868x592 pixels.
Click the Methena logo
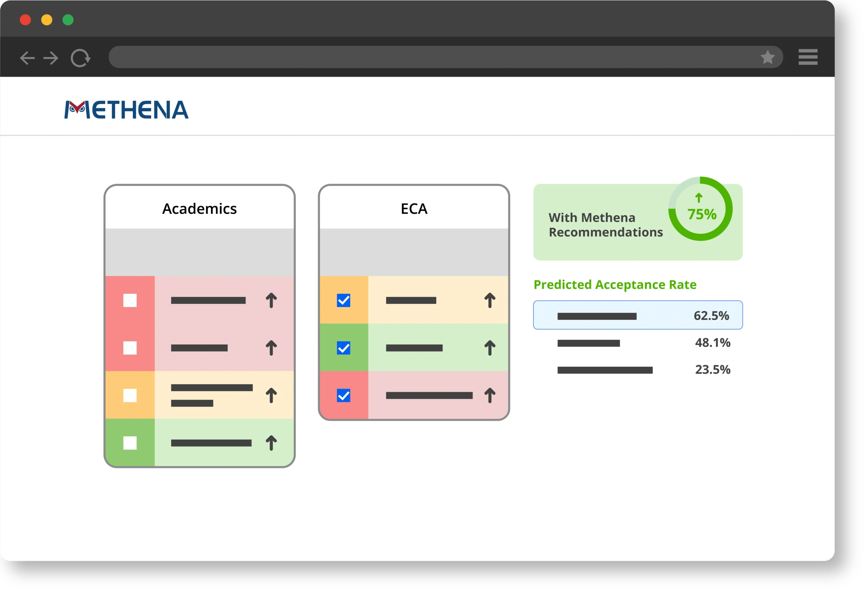[x=126, y=110]
